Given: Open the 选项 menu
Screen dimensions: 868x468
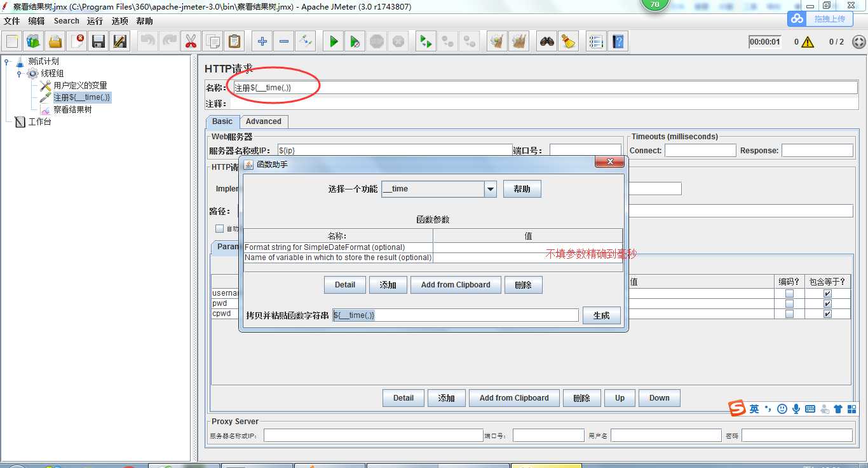Looking at the screenshot, I should click(119, 21).
